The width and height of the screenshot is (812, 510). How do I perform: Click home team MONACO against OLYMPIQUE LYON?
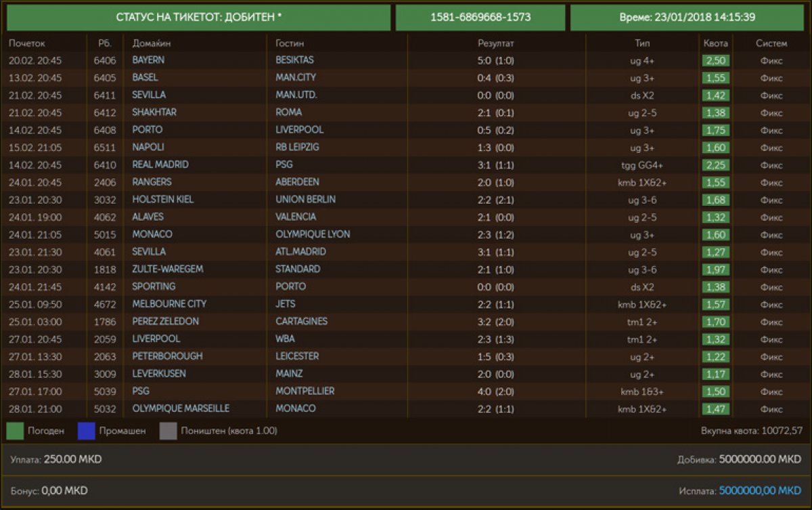click(152, 234)
